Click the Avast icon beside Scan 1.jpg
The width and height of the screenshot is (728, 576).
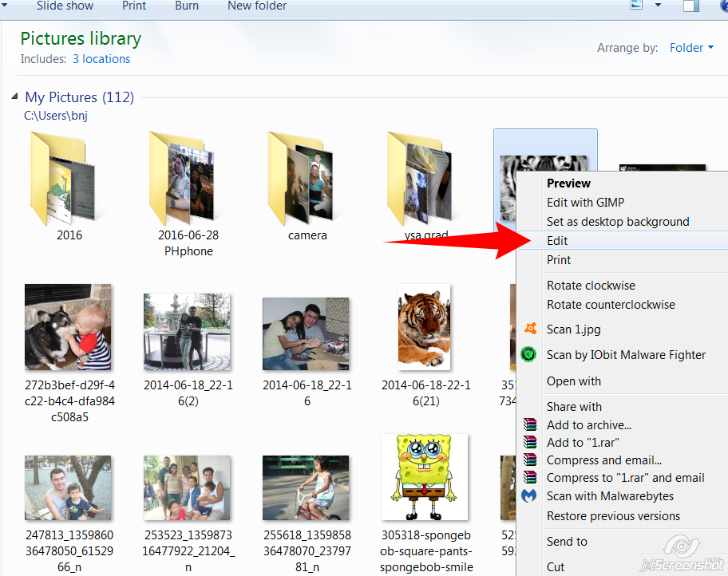[x=530, y=329]
